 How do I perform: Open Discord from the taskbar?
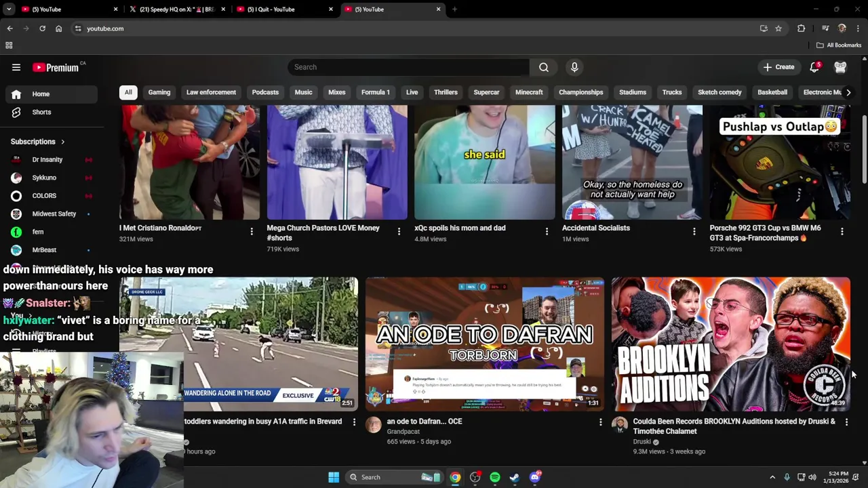pos(535,477)
